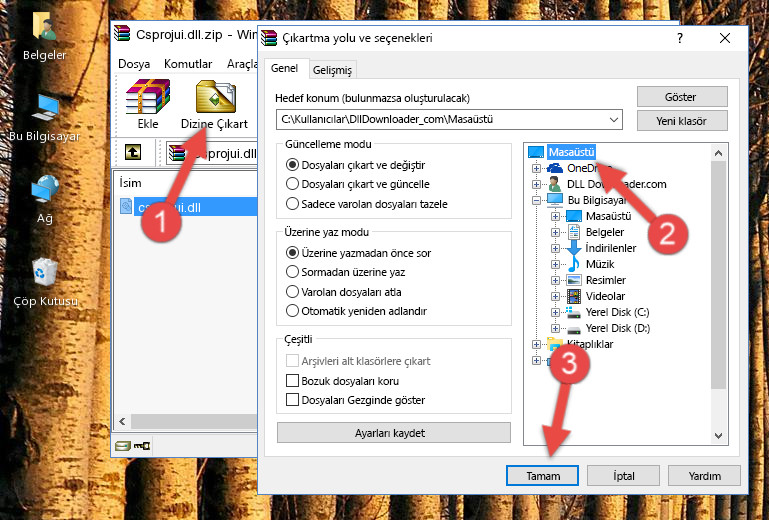Expand the İndirilenler tree node
Screen dimensions: 769x520
pyautogui.click(x=555, y=248)
